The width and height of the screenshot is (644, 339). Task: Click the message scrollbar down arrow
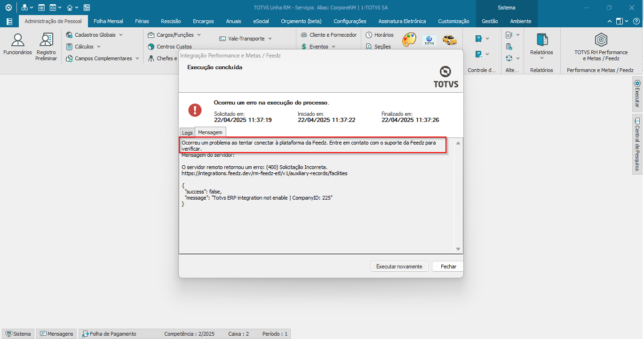tap(458, 249)
